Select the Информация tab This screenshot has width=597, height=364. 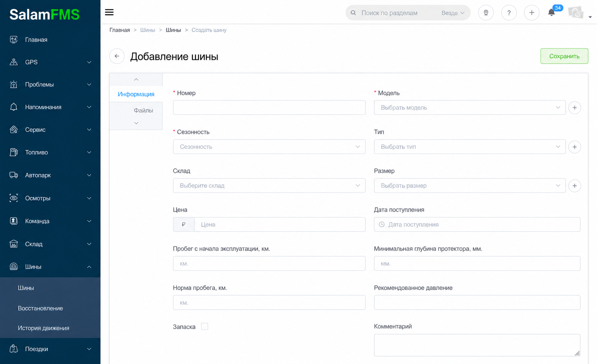point(136,94)
